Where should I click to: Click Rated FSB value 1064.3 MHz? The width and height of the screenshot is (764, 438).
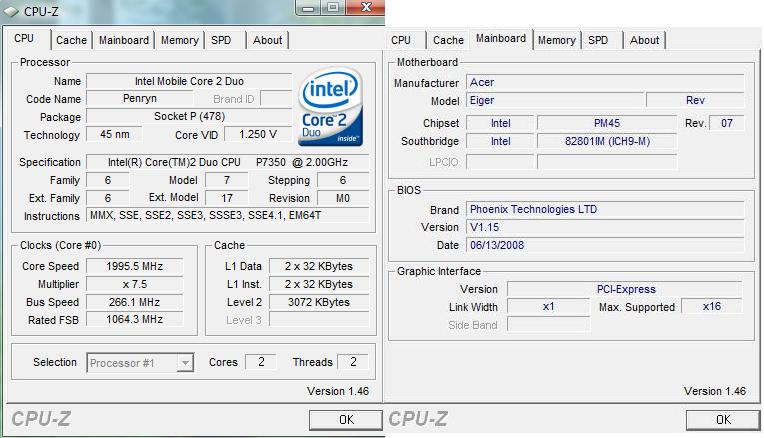[x=134, y=320]
